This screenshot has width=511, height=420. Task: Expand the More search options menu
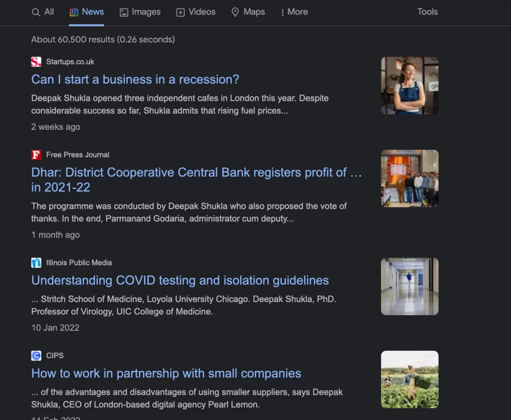tap(294, 12)
